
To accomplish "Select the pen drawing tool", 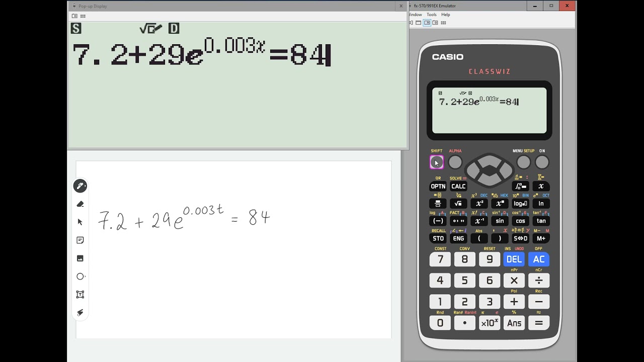I will pyautogui.click(x=80, y=186).
